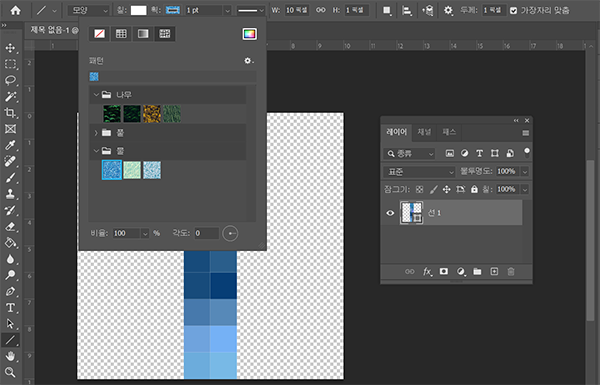Open the stroke line style dropdown

(251, 11)
